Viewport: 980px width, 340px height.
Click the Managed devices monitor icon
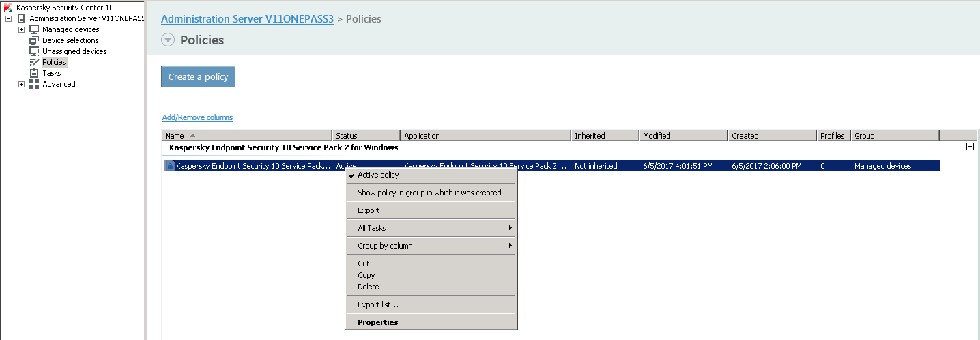click(x=34, y=29)
